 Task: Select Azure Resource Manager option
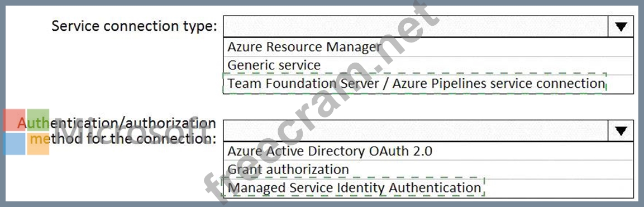[428, 47]
